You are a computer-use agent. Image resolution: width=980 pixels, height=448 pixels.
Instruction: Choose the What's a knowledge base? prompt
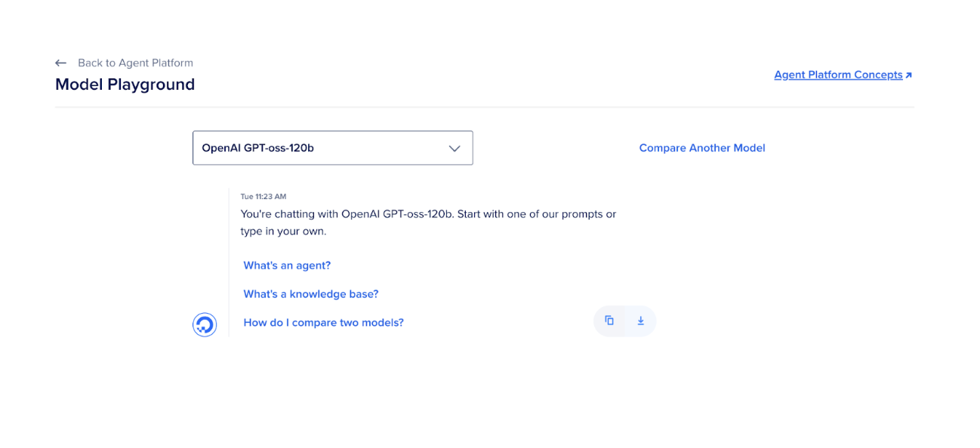[x=310, y=294]
